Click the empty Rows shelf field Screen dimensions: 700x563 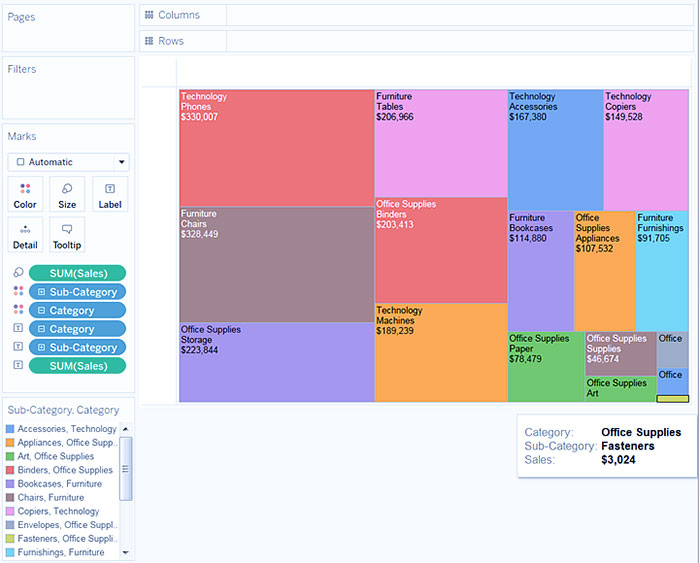click(x=459, y=41)
